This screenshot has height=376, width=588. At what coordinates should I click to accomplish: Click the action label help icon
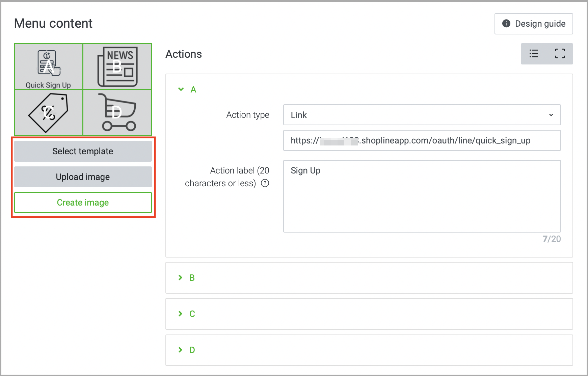tap(265, 183)
